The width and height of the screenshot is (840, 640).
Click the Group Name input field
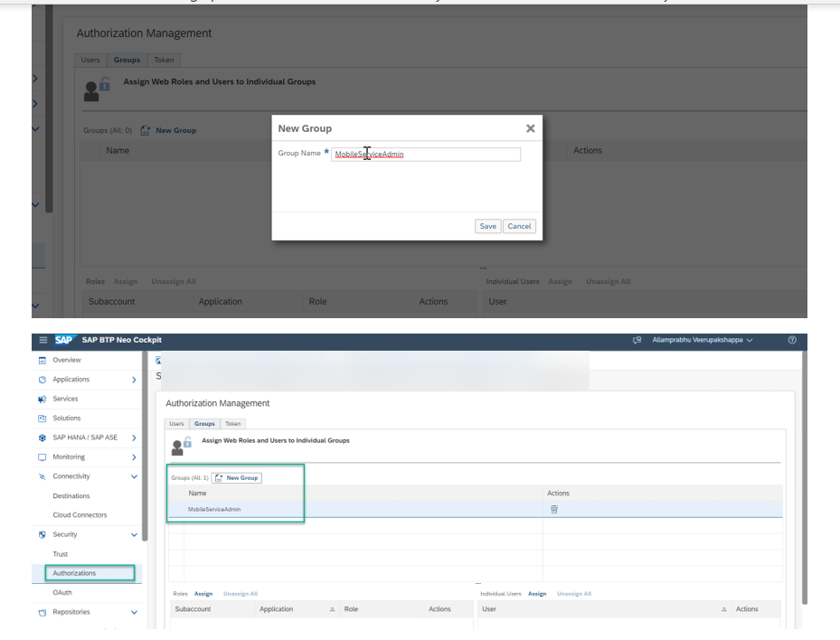coord(426,155)
